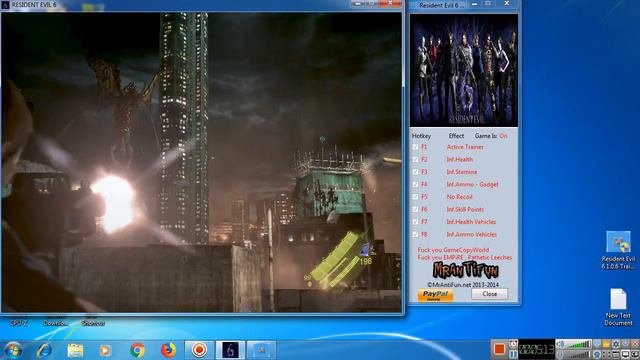Open Windows Media Player from taskbar
640x360 pixels.
click(x=105, y=350)
